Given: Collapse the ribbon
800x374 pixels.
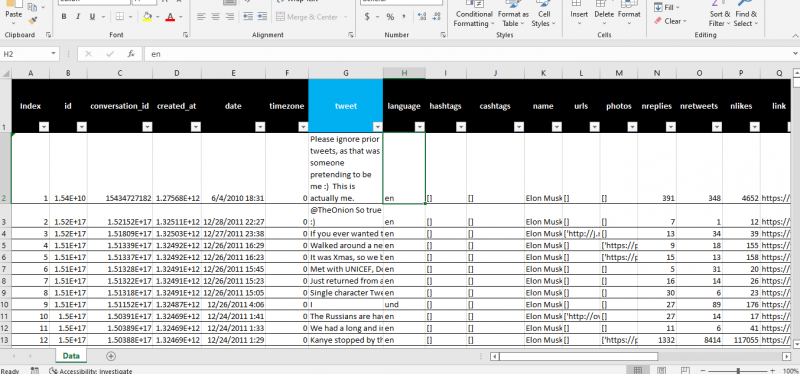Looking at the screenshot, I should pos(795,35).
